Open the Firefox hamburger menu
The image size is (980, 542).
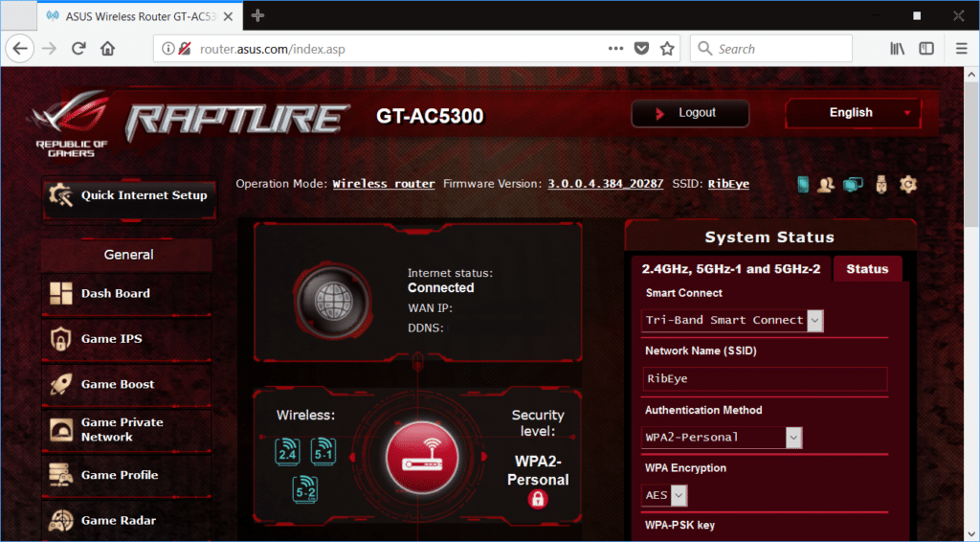[961, 49]
